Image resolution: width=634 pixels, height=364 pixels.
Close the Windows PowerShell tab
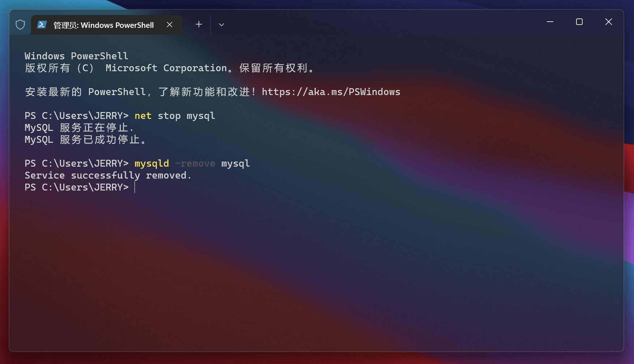[170, 25]
